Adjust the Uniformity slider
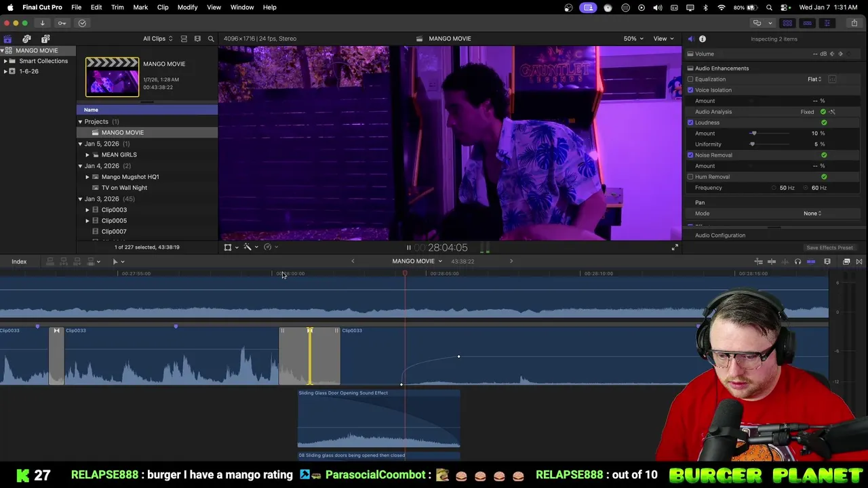The height and width of the screenshot is (488, 868). (752, 144)
